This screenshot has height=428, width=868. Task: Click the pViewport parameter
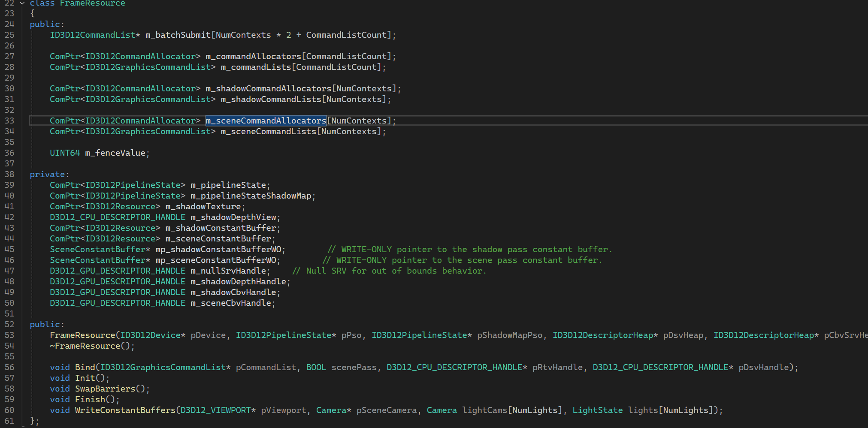point(284,410)
